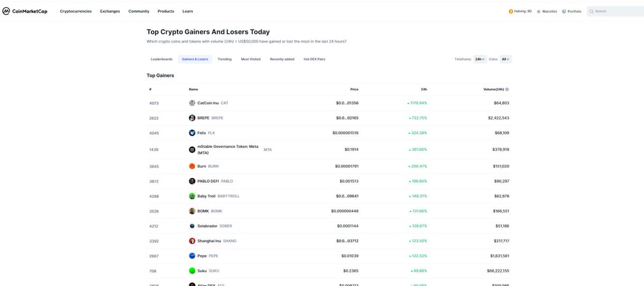This screenshot has height=286, width=644.
Task: Click the rank number 4073
Action: tap(154, 103)
